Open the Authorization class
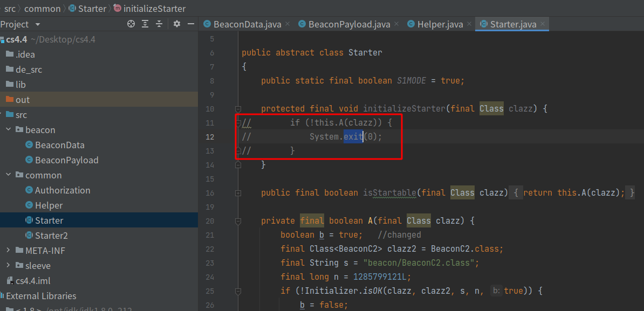 tap(63, 190)
